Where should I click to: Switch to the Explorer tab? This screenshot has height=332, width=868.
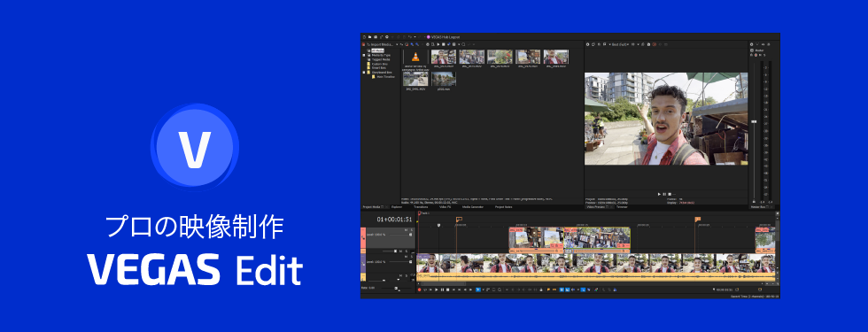coord(397,207)
